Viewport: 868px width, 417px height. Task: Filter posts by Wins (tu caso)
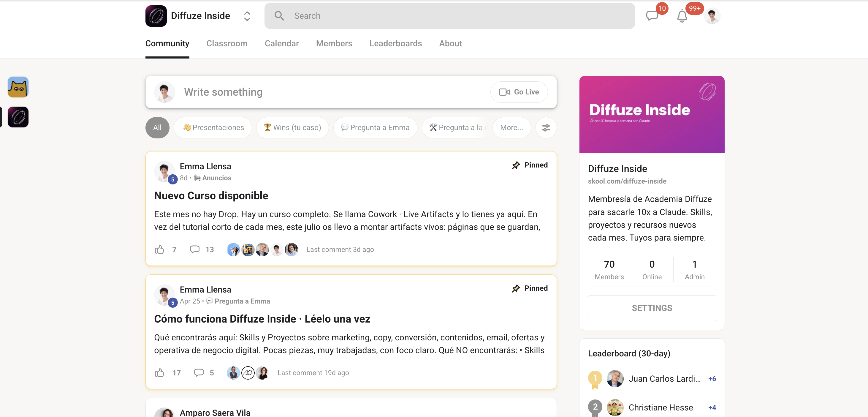(292, 128)
